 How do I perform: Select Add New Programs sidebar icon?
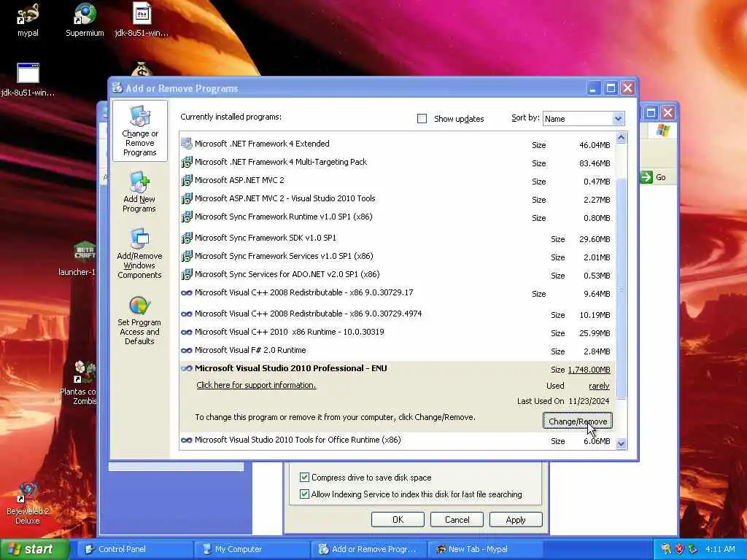click(x=139, y=192)
